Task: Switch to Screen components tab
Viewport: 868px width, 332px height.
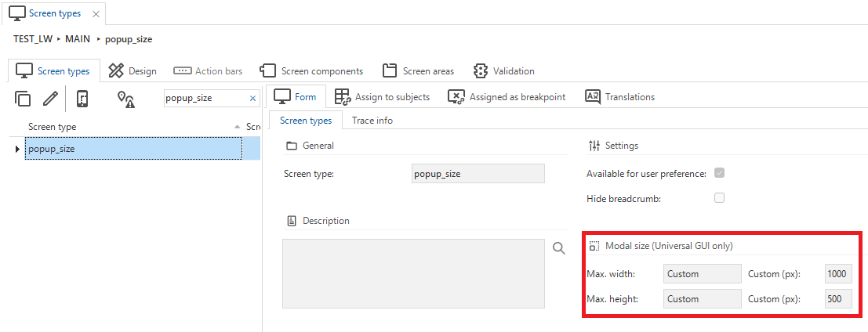Action: [x=311, y=70]
